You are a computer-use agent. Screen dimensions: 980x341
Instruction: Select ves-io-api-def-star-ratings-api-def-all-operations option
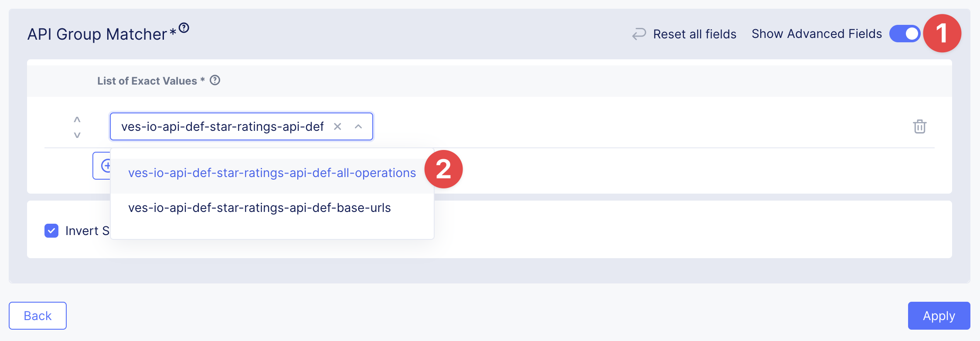click(x=272, y=173)
